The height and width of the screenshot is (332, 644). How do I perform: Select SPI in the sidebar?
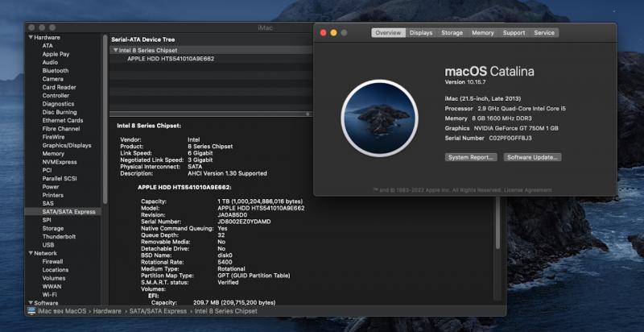(47, 220)
